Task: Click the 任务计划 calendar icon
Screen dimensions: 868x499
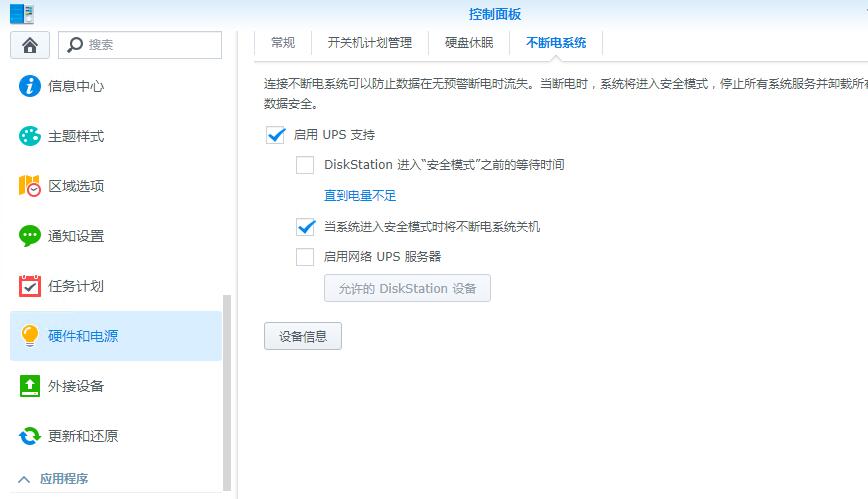Action: (30, 286)
